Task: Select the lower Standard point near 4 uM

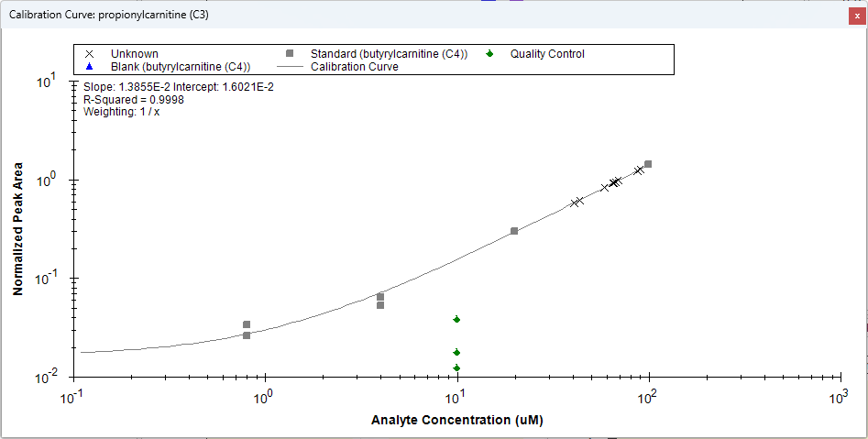Action: point(380,305)
